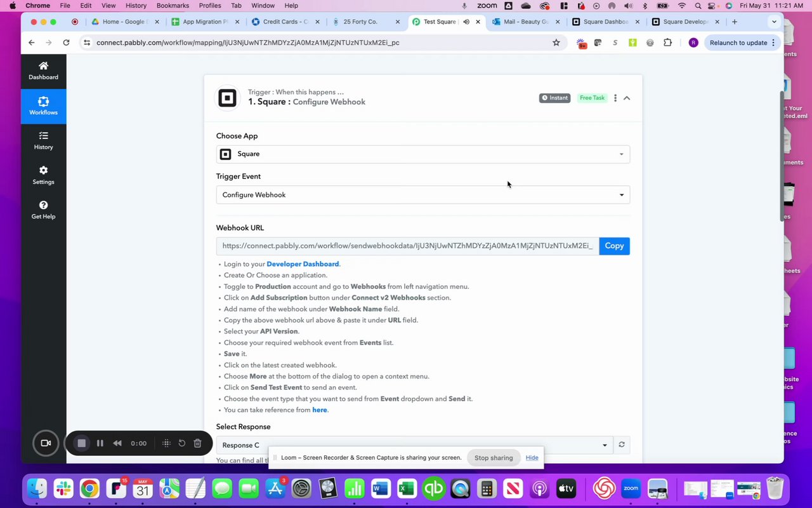Image resolution: width=812 pixels, height=508 pixels.
Task: Click the site info icon in address bar
Action: coord(88,43)
